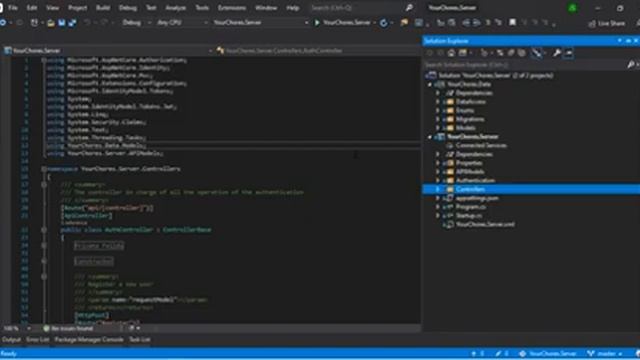Toggle Show All Files in Solution Explorer
Screen dimensions: 640x360
[x=522, y=53]
